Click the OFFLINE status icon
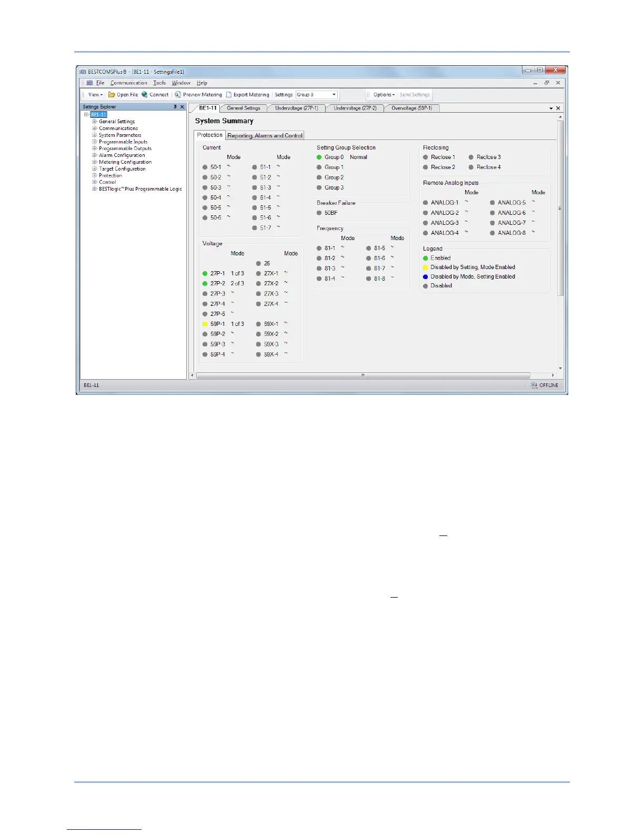The width and height of the screenshot is (644, 834). pos(534,385)
